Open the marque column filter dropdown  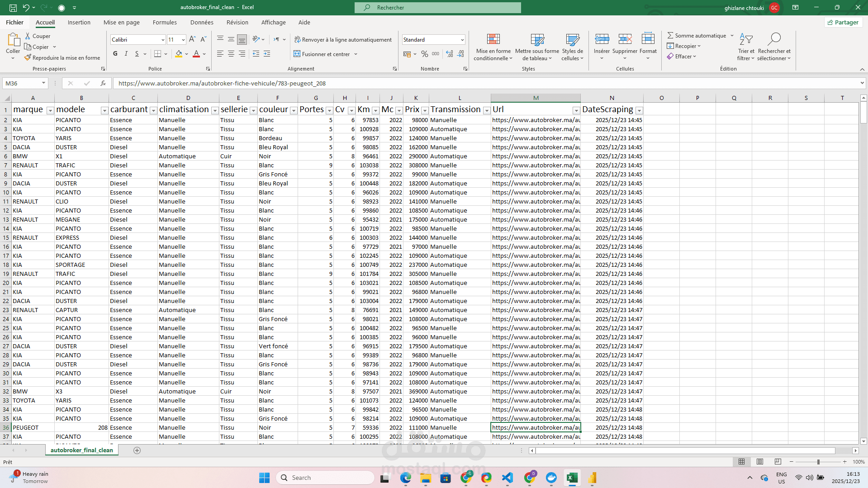coord(50,110)
